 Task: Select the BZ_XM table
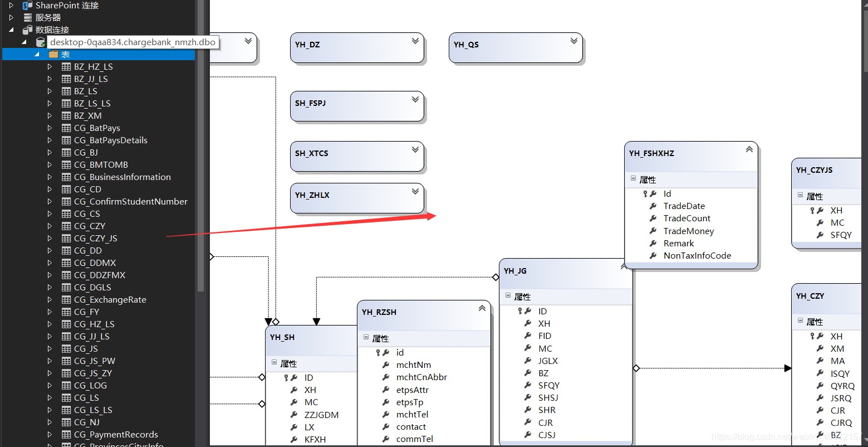88,116
